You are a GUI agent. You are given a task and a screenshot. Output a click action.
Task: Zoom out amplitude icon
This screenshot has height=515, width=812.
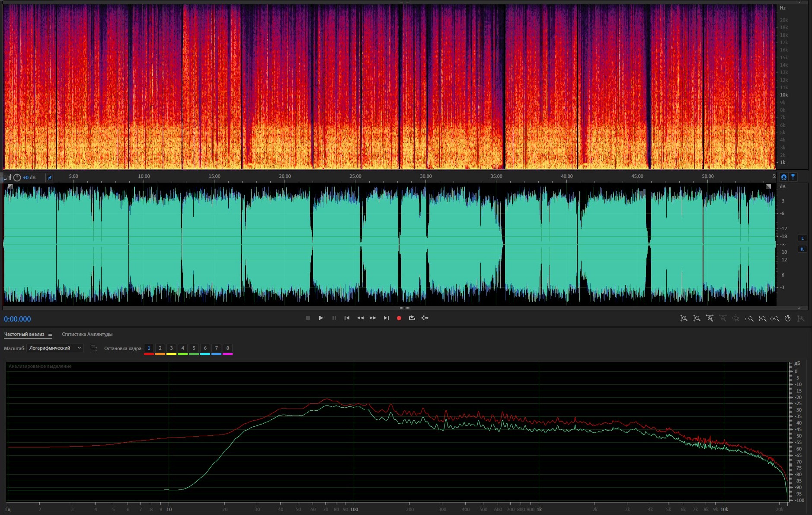pos(697,319)
